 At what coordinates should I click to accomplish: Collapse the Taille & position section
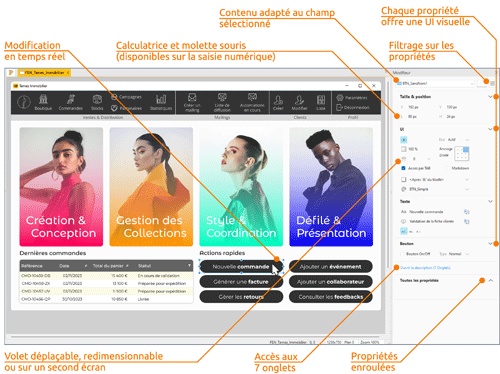pos(490,97)
